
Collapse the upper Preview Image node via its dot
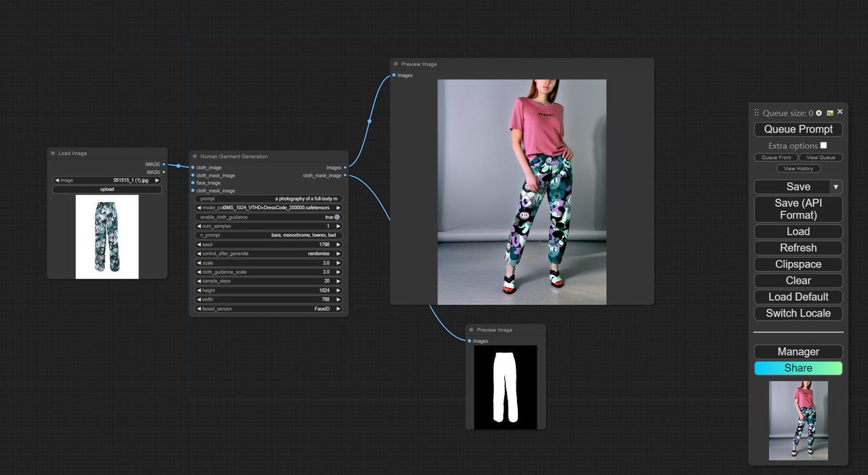pos(395,64)
